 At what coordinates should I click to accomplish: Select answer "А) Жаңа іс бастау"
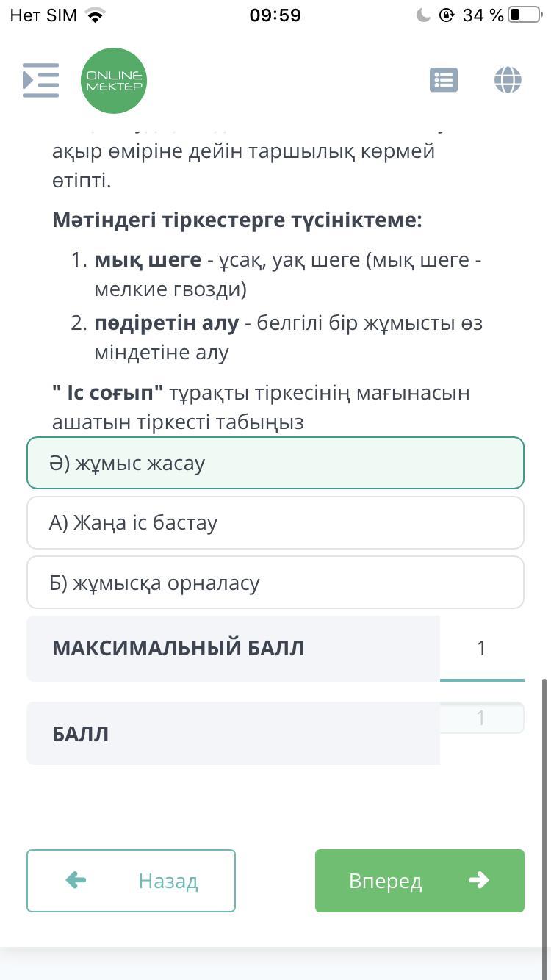click(x=275, y=522)
